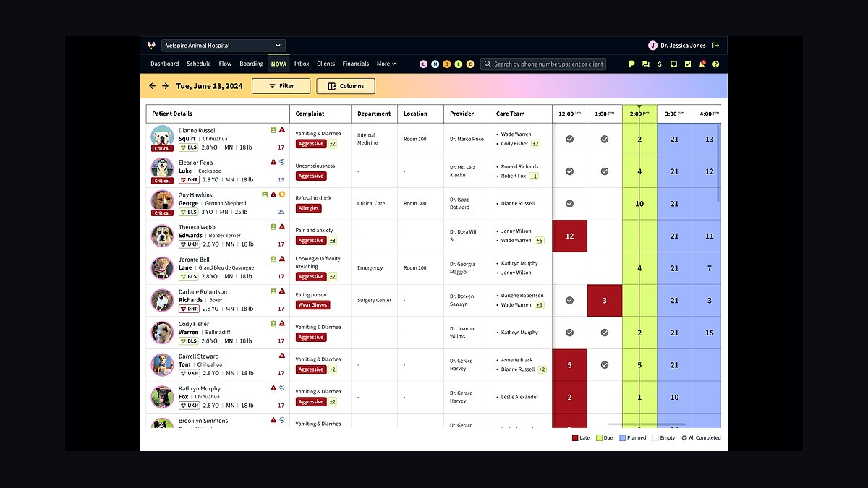Open the Vetspire Animal Hospital location dropdown
The image size is (868, 488).
(224, 46)
